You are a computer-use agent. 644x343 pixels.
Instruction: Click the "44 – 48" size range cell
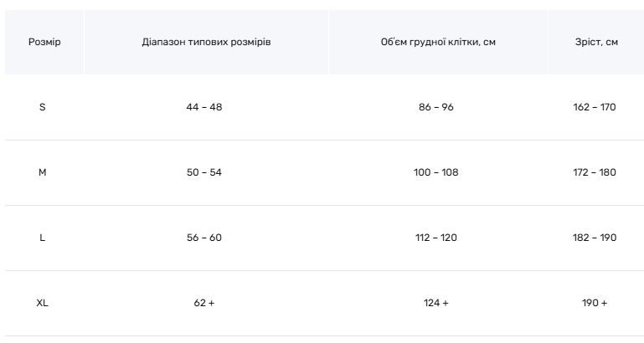click(204, 107)
